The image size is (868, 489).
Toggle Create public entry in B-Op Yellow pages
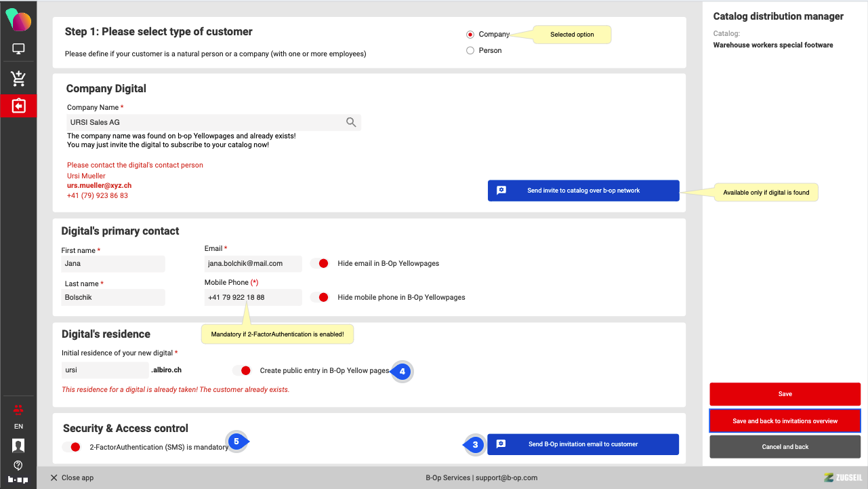[242, 370]
